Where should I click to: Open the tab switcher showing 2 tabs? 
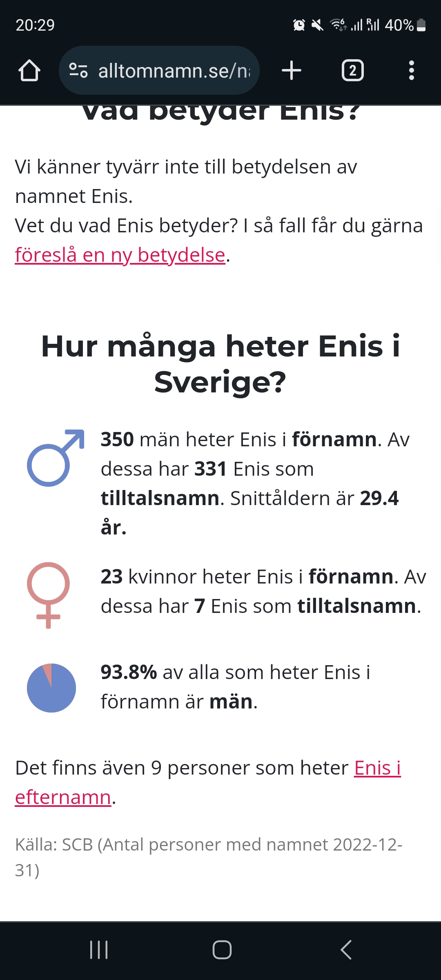[x=353, y=70]
